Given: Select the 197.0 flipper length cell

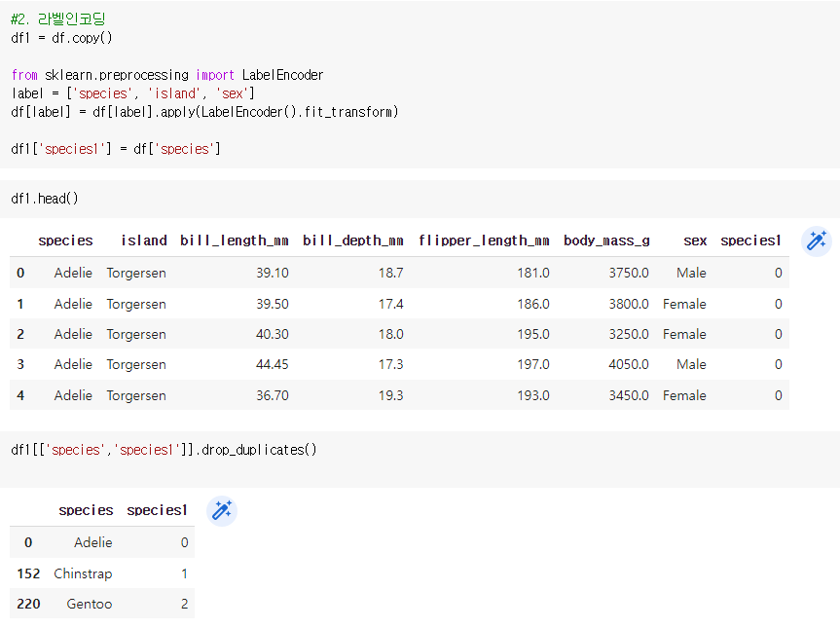Looking at the screenshot, I should pos(533,364).
